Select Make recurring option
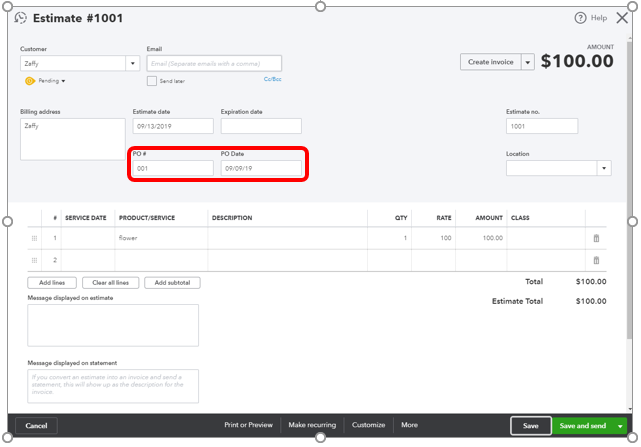The height and width of the screenshot is (447, 641). [312, 425]
